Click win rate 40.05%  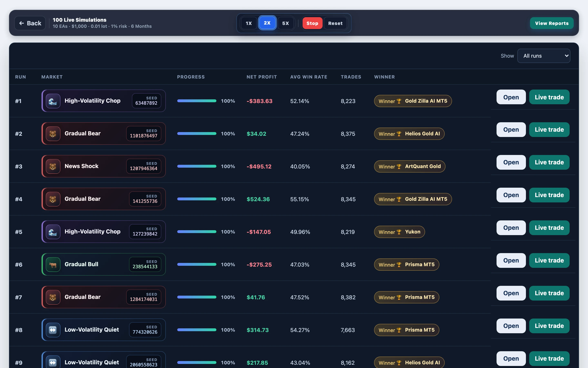point(300,166)
